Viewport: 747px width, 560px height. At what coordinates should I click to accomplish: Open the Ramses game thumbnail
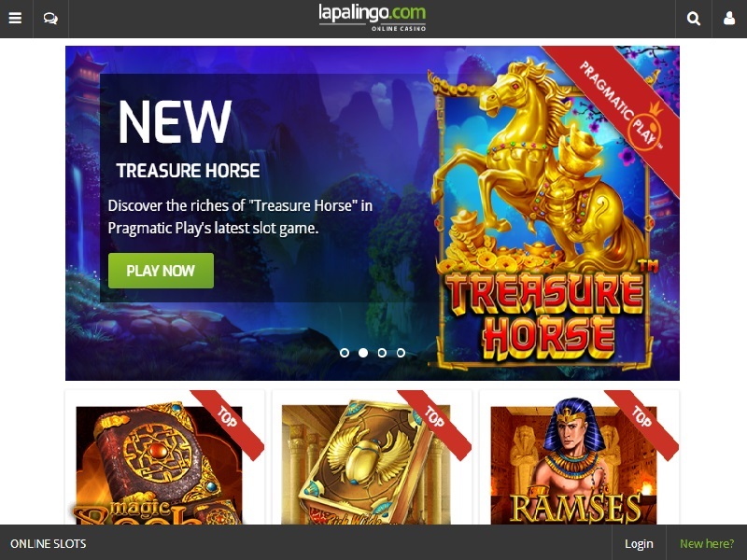click(573, 462)
